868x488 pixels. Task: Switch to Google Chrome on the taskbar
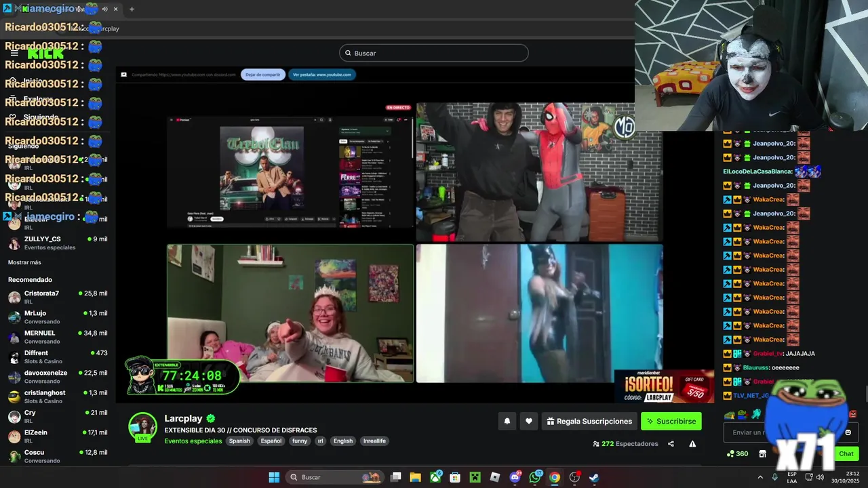coord(555,477)
